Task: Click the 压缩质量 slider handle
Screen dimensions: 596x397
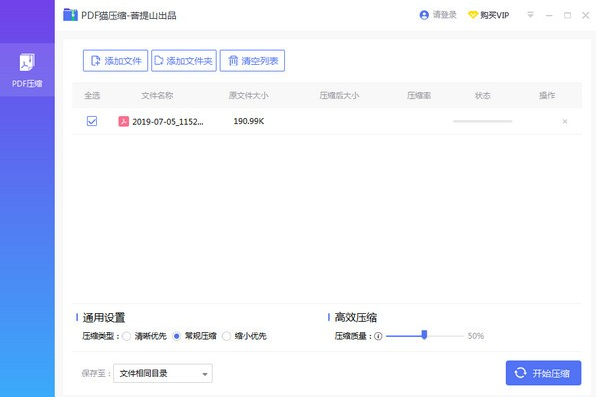Action: [x=424, y=335]
